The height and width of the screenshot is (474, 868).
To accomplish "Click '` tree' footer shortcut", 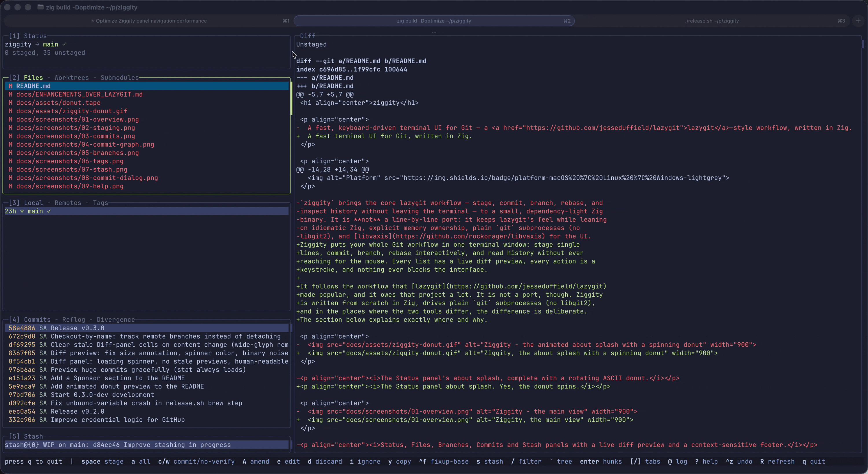I will 561,461.
